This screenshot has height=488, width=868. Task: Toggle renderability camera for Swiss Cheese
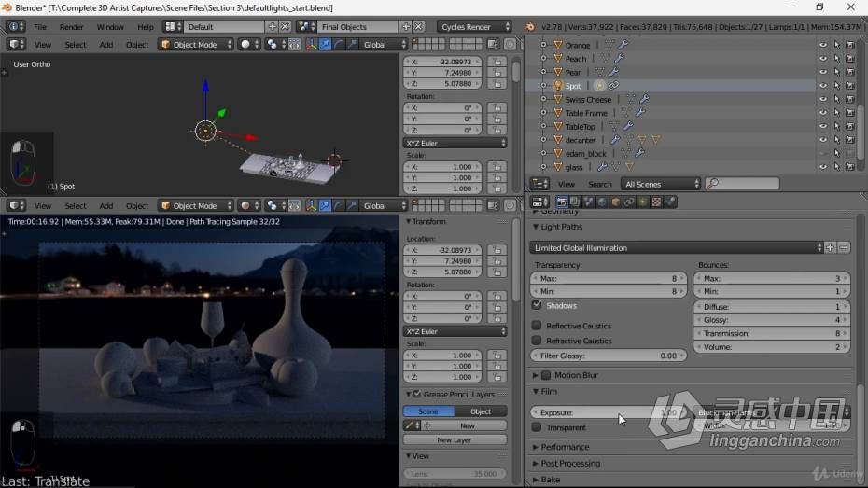coord(849,99)
